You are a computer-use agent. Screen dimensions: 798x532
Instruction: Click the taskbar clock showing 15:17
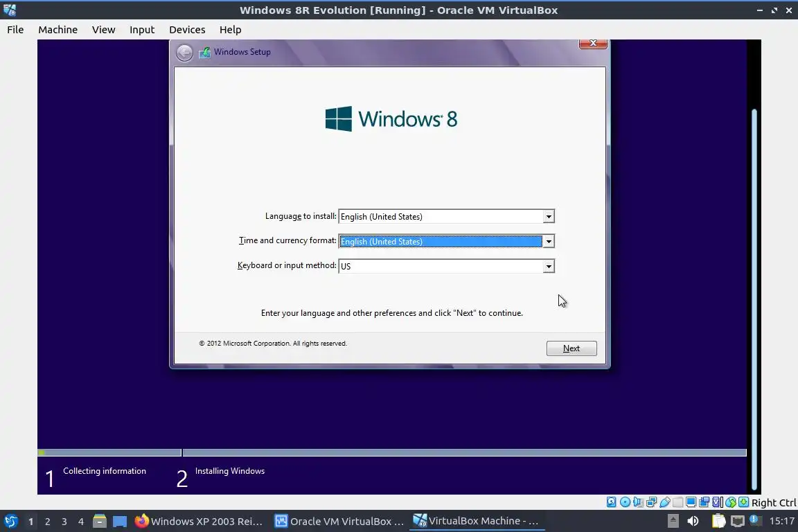(x=781, y=521)
